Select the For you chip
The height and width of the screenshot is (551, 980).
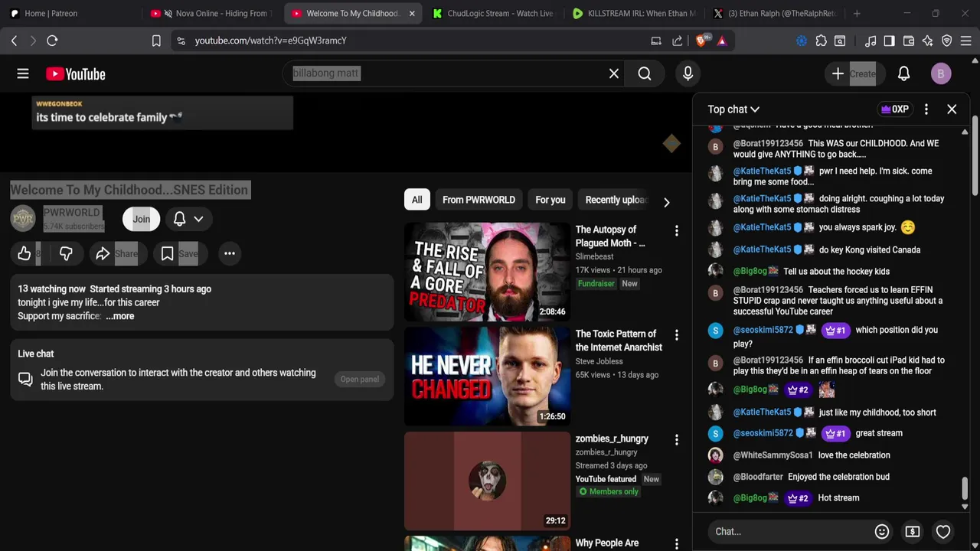[550, 200]
